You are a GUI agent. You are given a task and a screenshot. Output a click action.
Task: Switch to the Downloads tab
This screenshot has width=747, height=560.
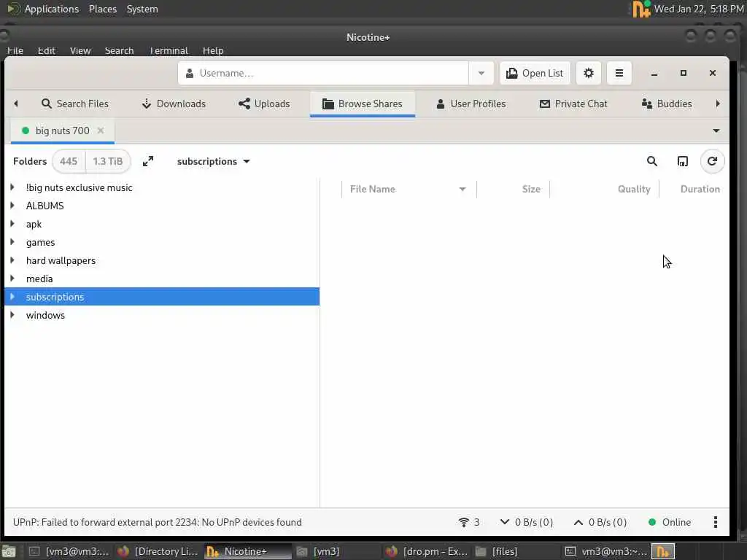(x=174, y=104)
